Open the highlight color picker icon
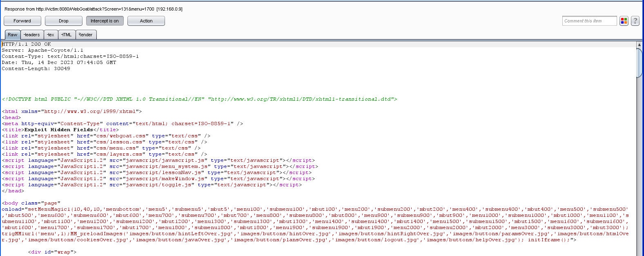Image resolution: width=644 pixels, height=256 pixels. 624,21
